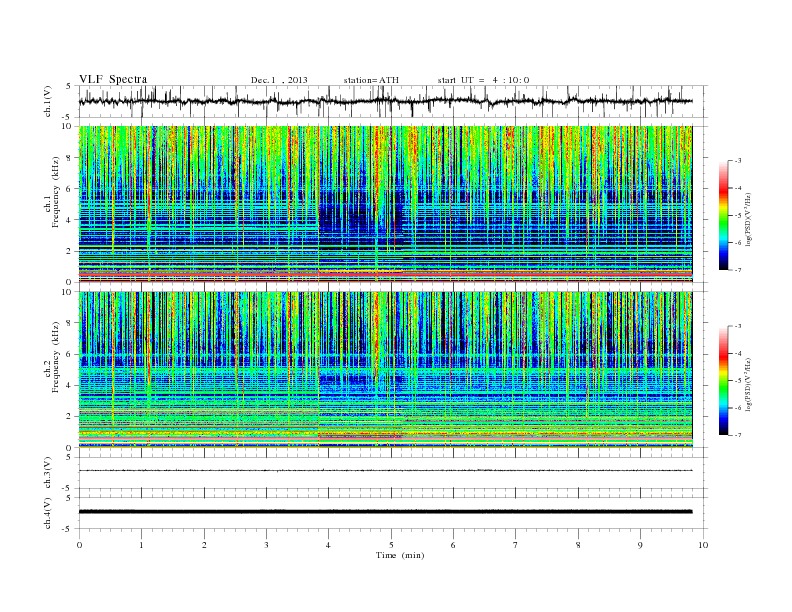
Task: Click the ch.4 thick voltage trace
Action: coord(385,512)
